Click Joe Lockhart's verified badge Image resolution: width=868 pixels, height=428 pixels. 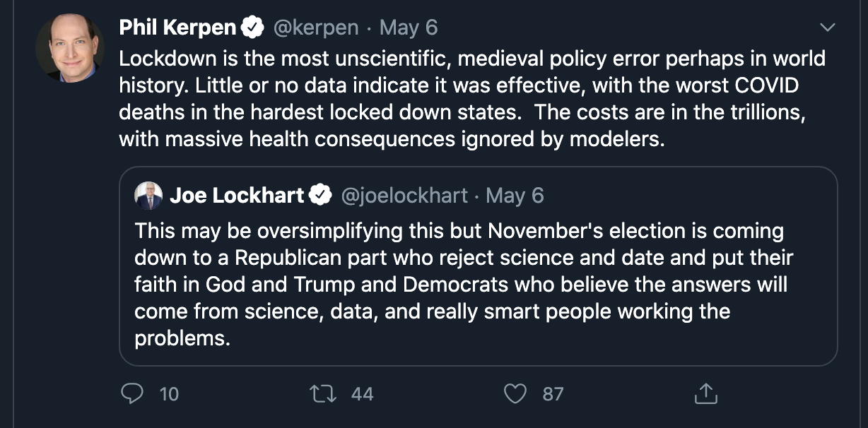(x=321, y=195)
